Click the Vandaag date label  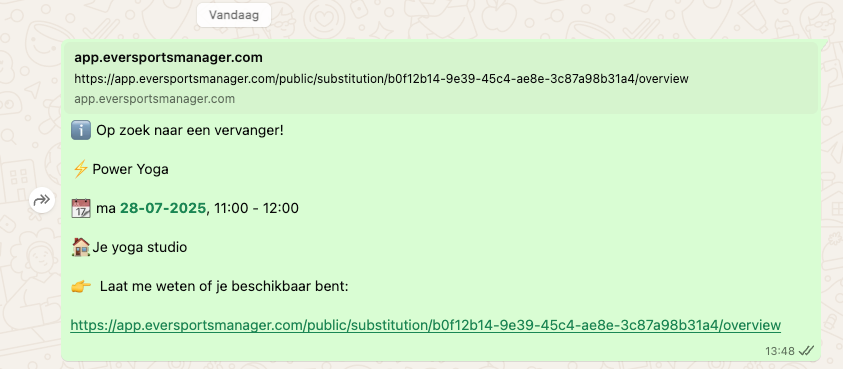234,15
